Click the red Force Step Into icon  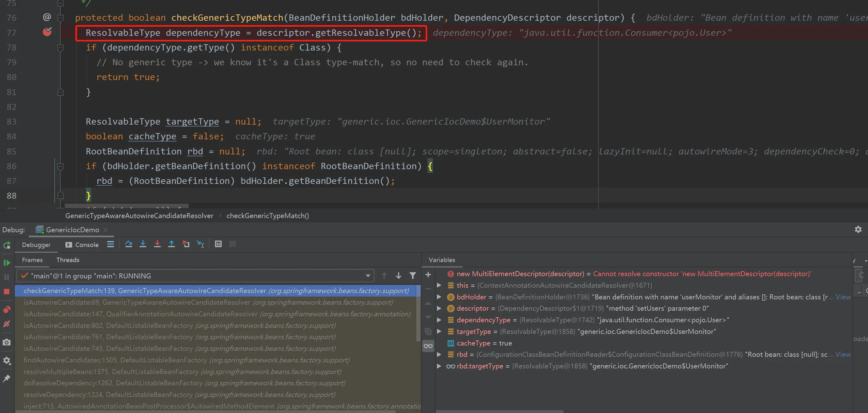click(157, 244)
